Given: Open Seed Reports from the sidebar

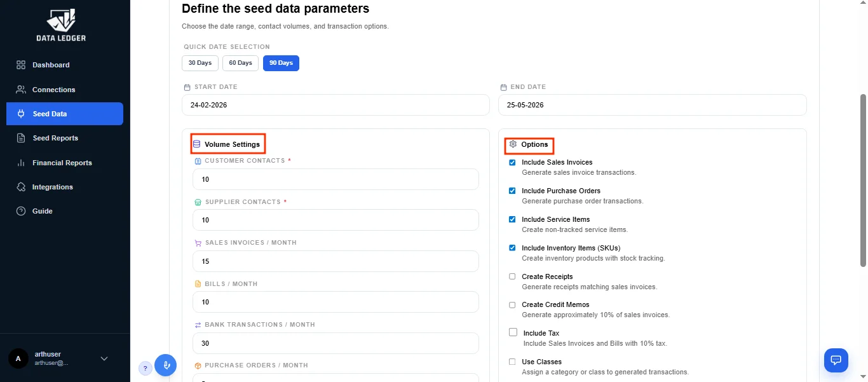Looking at the screenshot, I should tap(65, 138).
